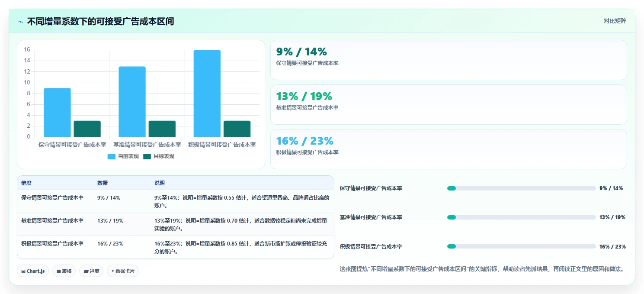Click the title 不同增量系数下的可接受广告成本区间
The height and width of the screenshot is (294, 644).
click(x=100, y=21)
